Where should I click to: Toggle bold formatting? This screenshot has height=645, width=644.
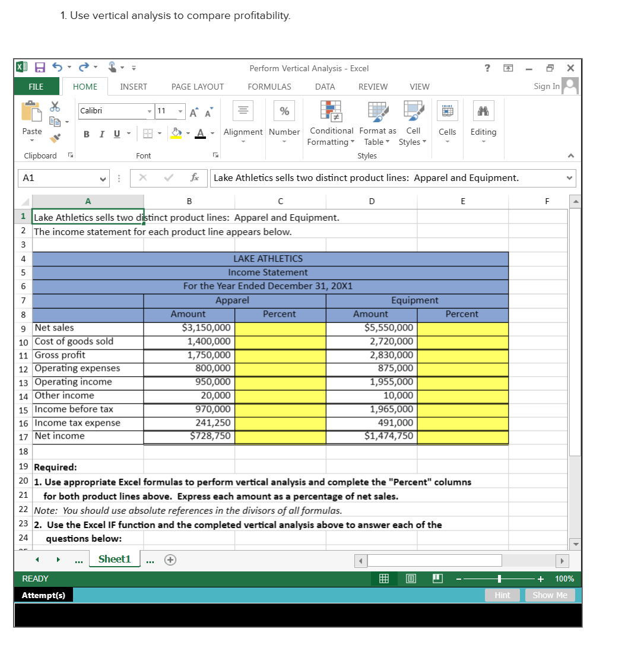(85, 135)
